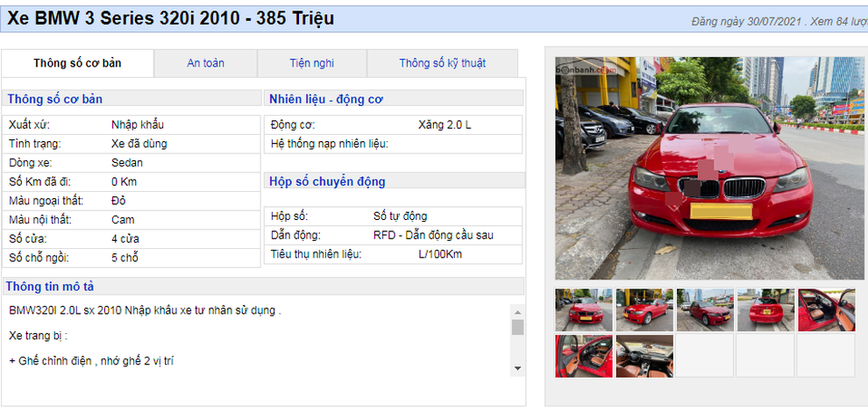Click the 5 chỗ seats value
868x411 pixels.
(x=125, y=258)
